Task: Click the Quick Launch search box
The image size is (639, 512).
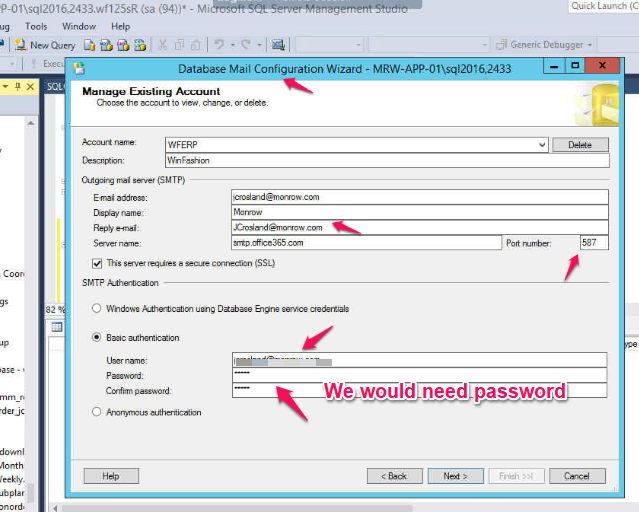Action: (604, 6)
